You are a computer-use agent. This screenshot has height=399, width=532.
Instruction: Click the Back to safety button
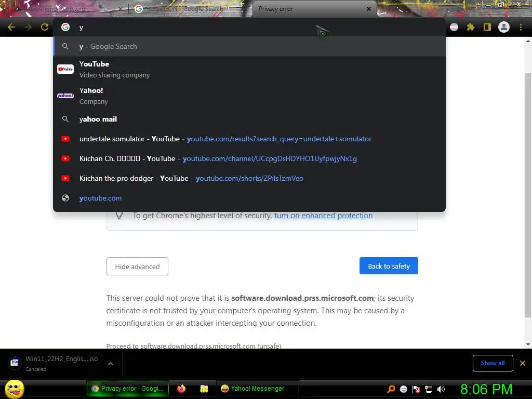[x=389, y=266]
